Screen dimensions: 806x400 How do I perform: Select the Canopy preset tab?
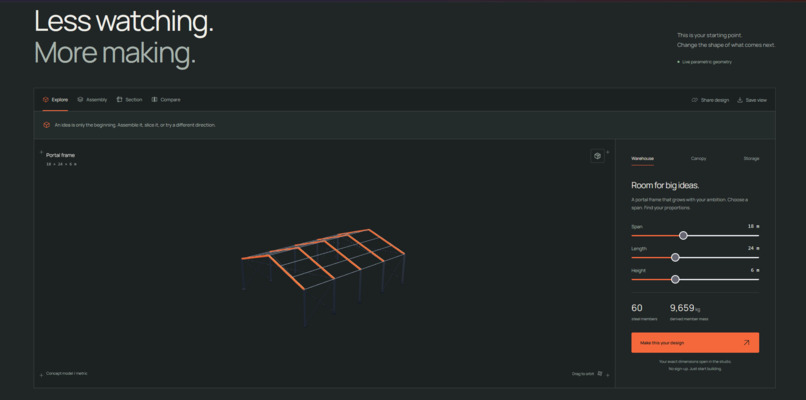coord(698,158)
